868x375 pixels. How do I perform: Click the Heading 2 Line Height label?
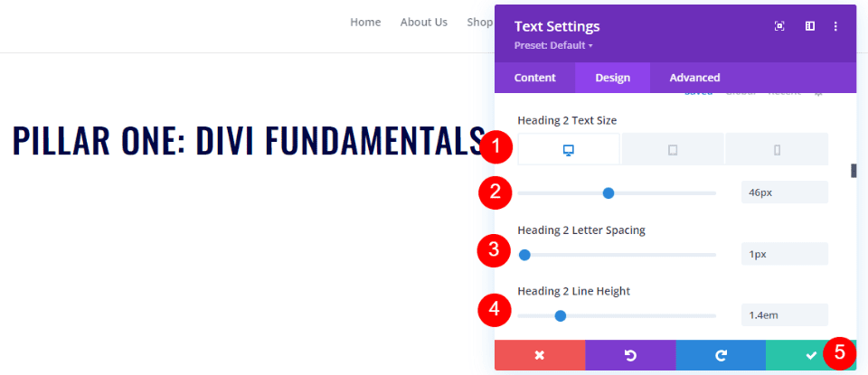tap(573, 291)
